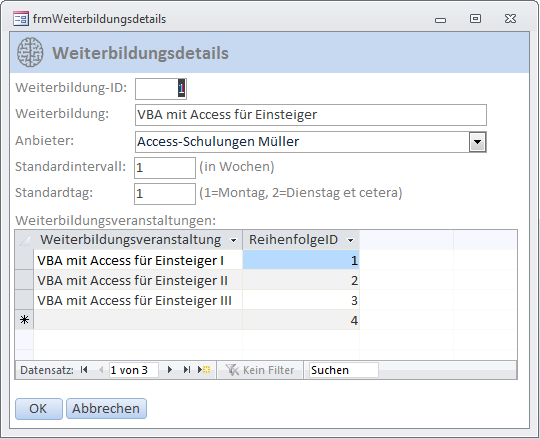The image size is (540, 439).
Task: Maximize the frmWeiterbildungsdetails window
Action: tap(475, 19)
